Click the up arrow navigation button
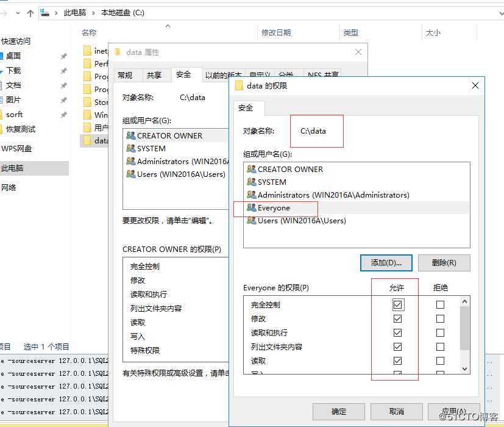This screenshot has height=427, width=504. 30,13
